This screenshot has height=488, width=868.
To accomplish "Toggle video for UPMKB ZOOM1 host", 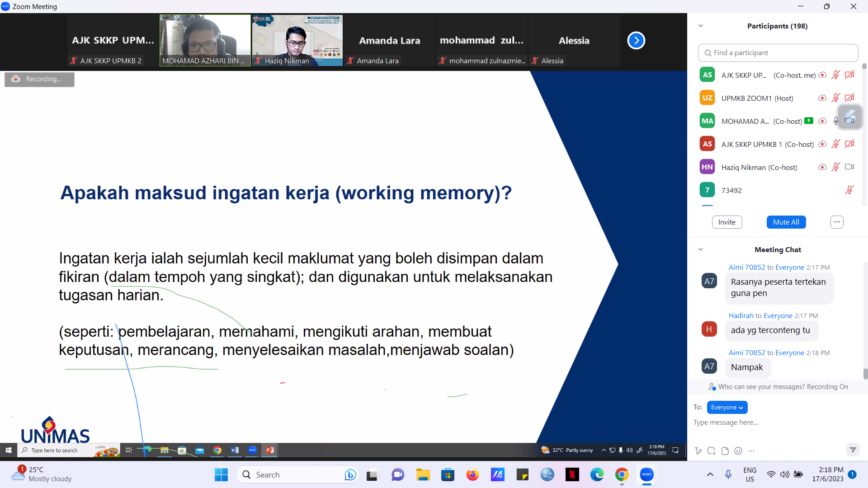I will click(849, 98).
